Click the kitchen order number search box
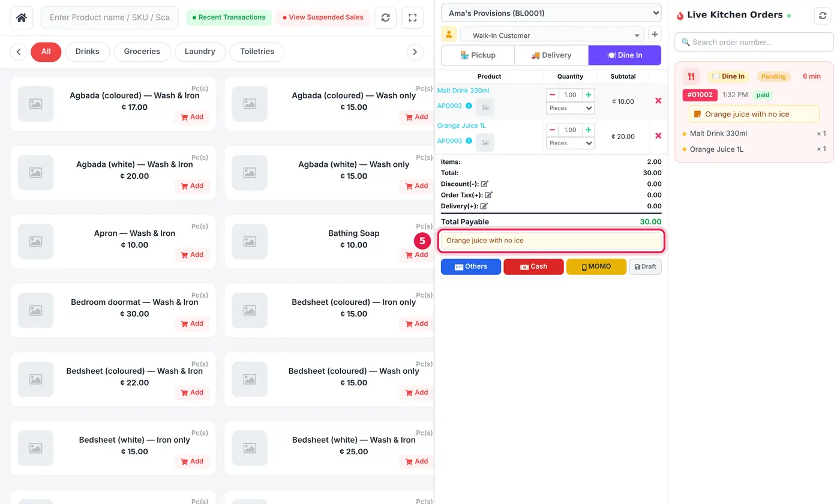 click(754, 42)
